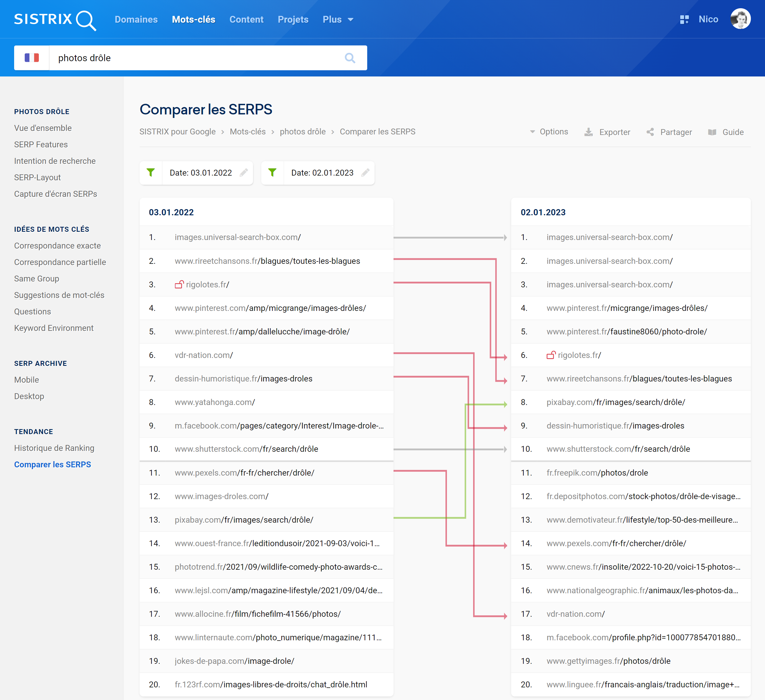Open Desktop SERP archive
The width and height of the screenshot is (765, 700).
pyautogui.click(x=29, y=396)
